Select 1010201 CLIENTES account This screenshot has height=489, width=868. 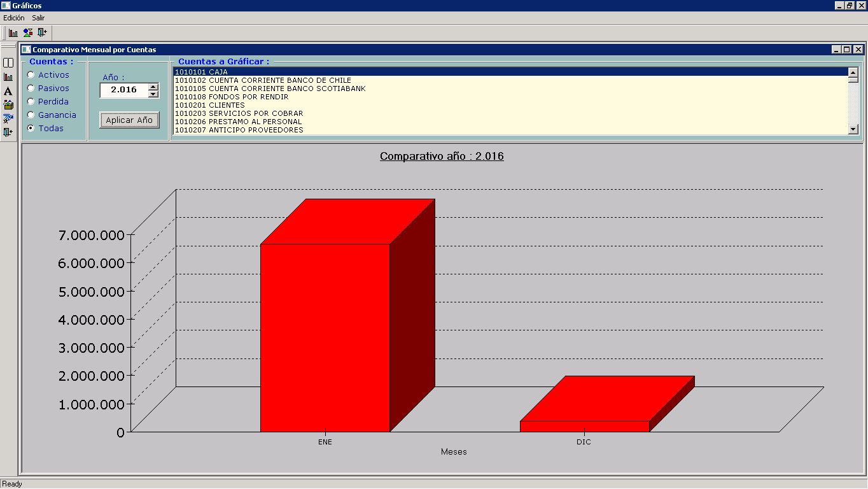[x=510, y=105]
